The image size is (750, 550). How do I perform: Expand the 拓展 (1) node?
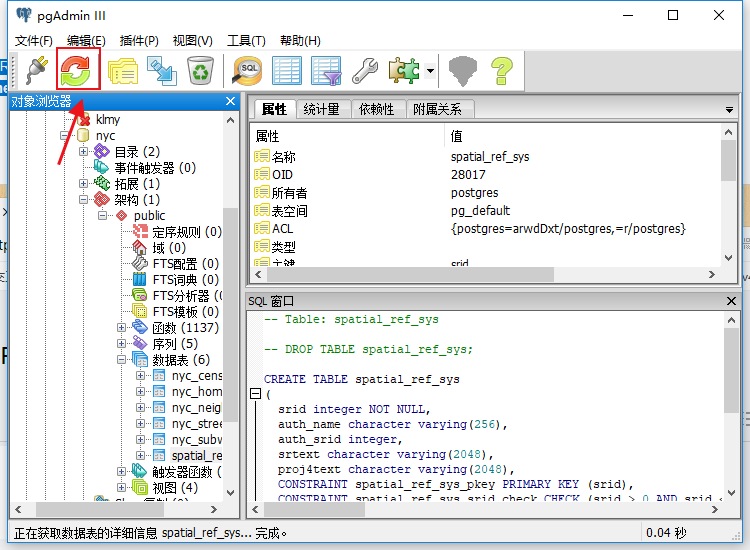point(83,184)
